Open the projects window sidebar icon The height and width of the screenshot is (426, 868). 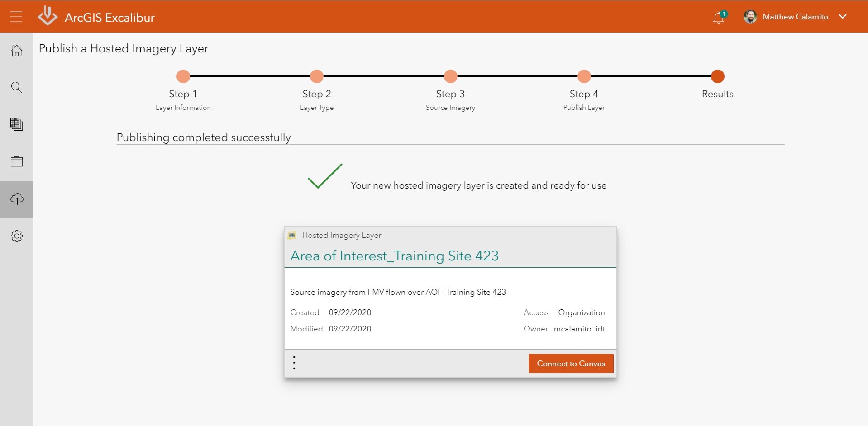coord(17,161)
